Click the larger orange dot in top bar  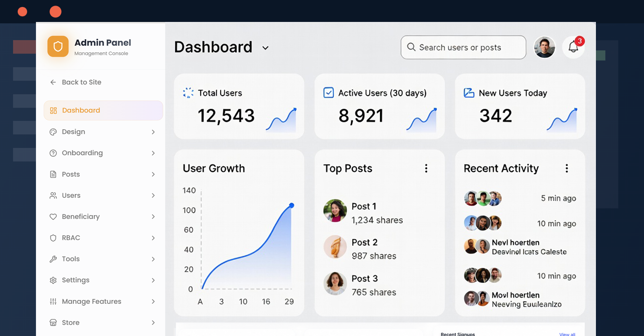pos(56,12)
